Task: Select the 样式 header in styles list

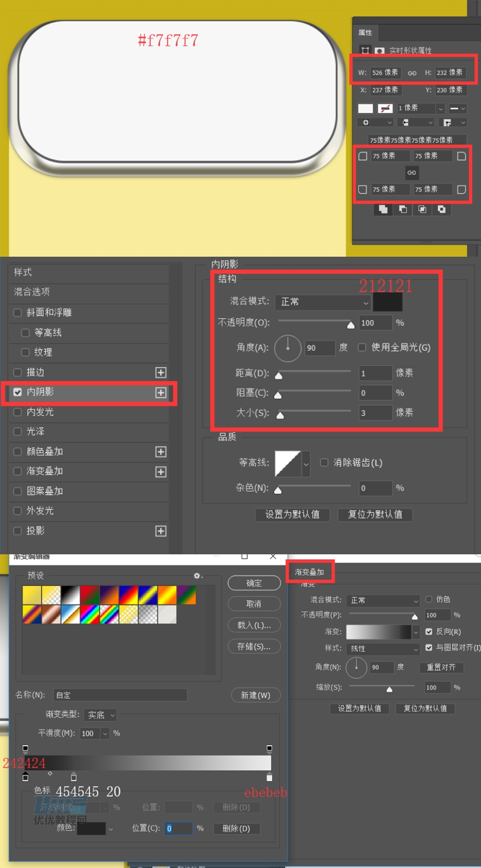Action: click(x=89, y=272)
